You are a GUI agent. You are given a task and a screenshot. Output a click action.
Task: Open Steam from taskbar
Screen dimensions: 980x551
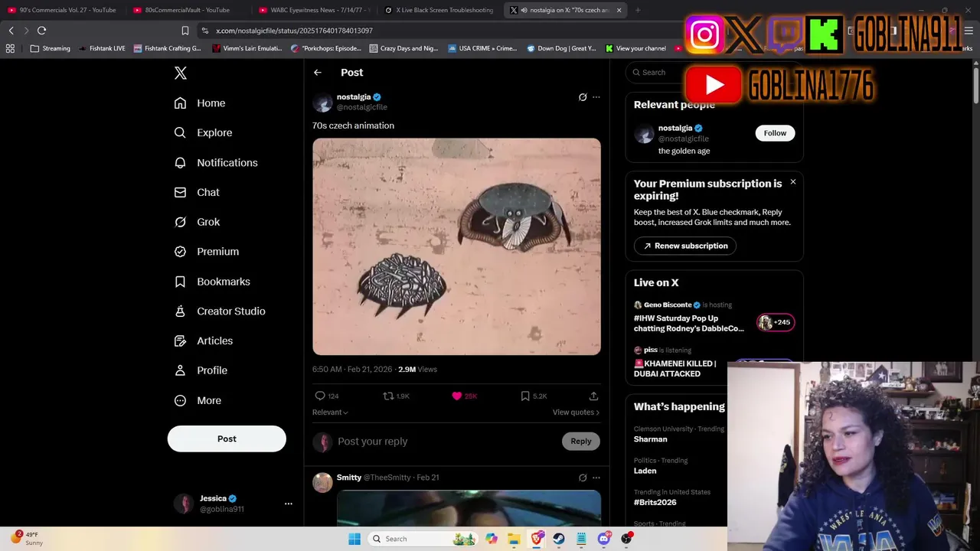pos(559,539)
